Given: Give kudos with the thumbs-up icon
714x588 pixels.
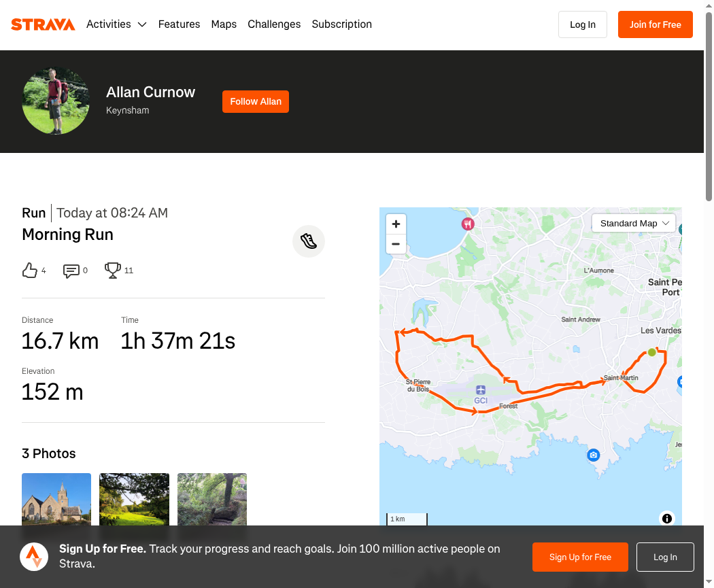Looking at the screenshot, I should [30, 271].
